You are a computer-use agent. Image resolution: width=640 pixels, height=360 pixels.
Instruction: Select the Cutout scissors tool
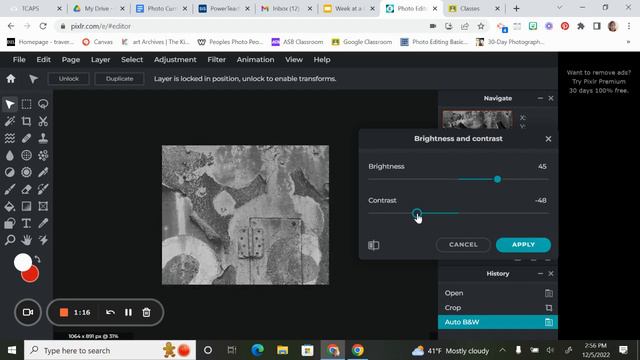(x=43, y=121)
